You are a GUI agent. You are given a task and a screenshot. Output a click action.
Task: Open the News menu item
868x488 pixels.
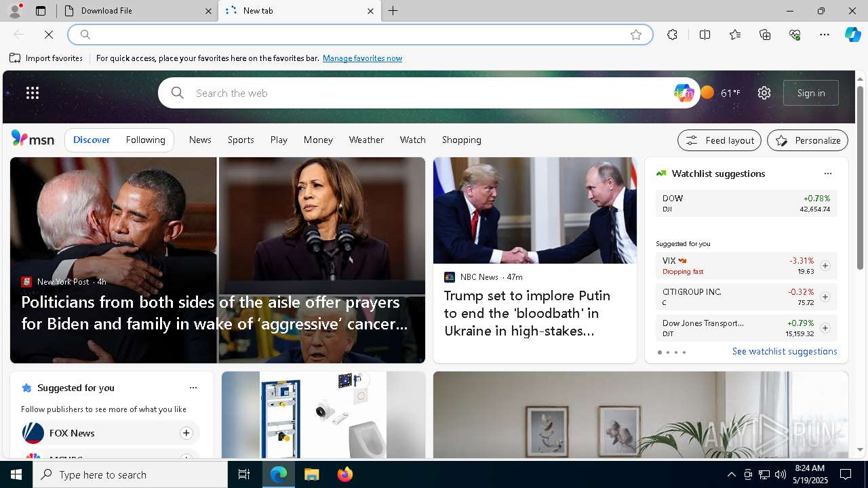(200, 140)
